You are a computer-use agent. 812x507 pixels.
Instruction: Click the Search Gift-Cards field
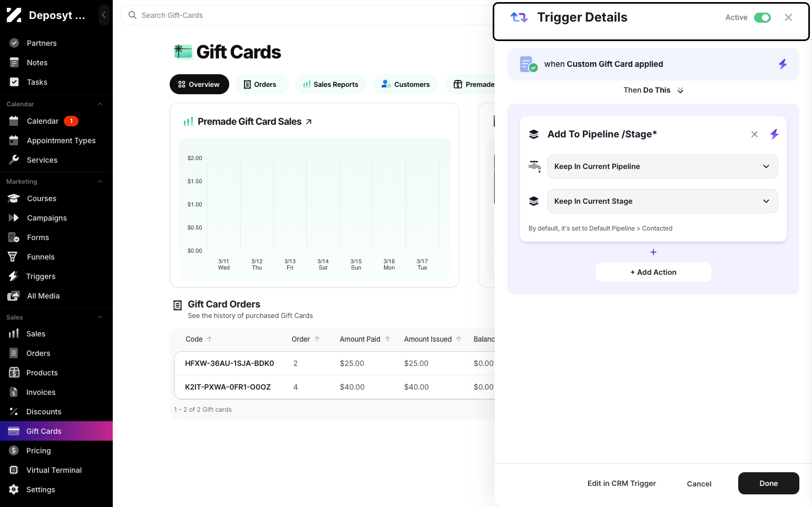click(306, 15)
